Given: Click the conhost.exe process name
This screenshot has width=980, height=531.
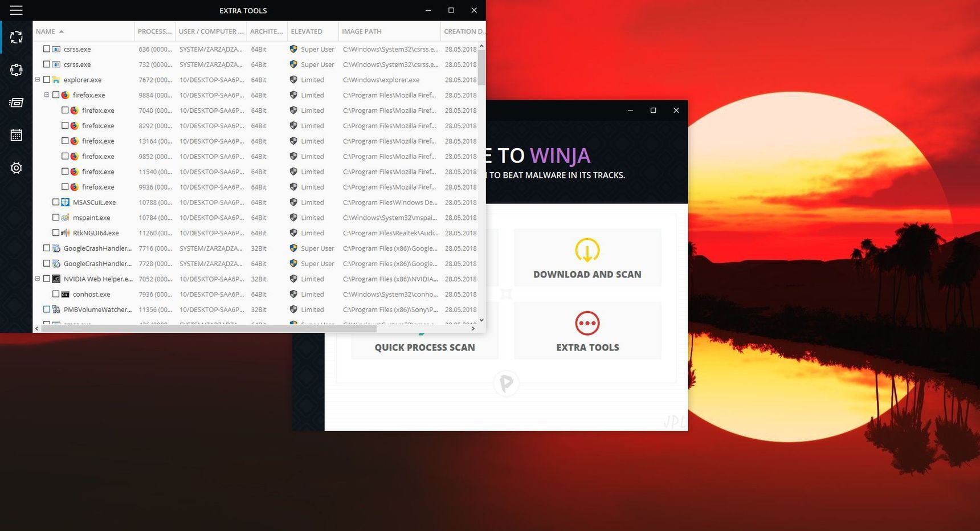Looking at the screenshot, I should [91, 295].
